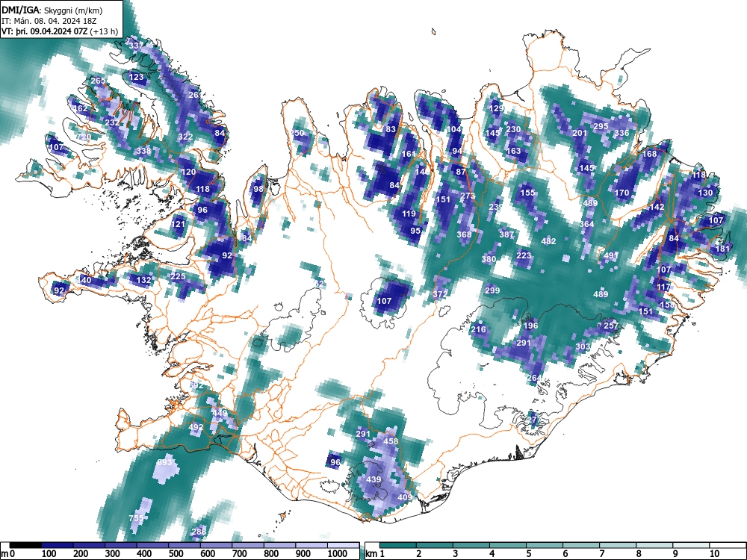The width and height of the screenshot is (747, 560).
Task: Click the 482 visibility value
Action: coord(548,241)
